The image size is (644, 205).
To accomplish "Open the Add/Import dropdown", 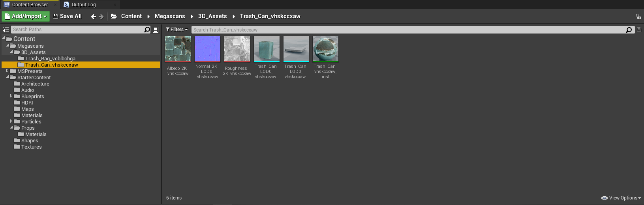I will click(x=26, y=16).
